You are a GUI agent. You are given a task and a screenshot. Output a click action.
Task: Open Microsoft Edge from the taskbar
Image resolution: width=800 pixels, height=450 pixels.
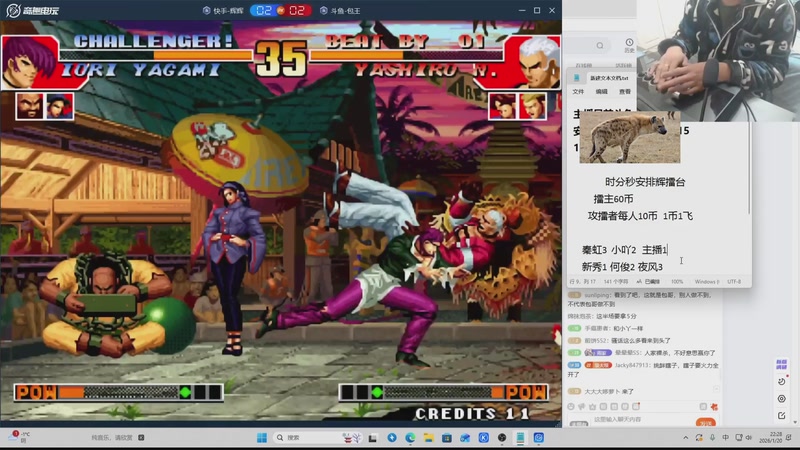point(410,438)
